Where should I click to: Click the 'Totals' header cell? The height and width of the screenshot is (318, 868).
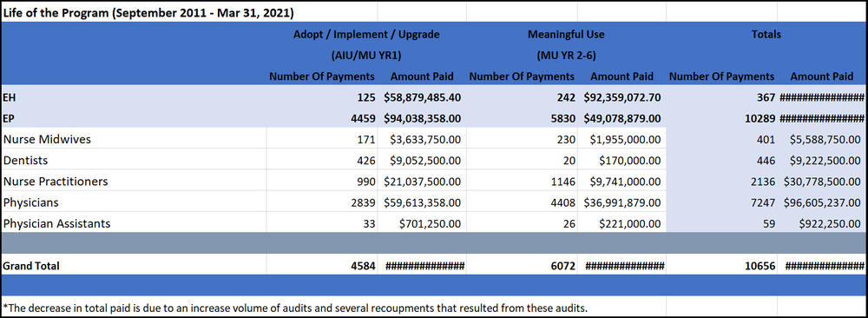[x=766, y=35]
